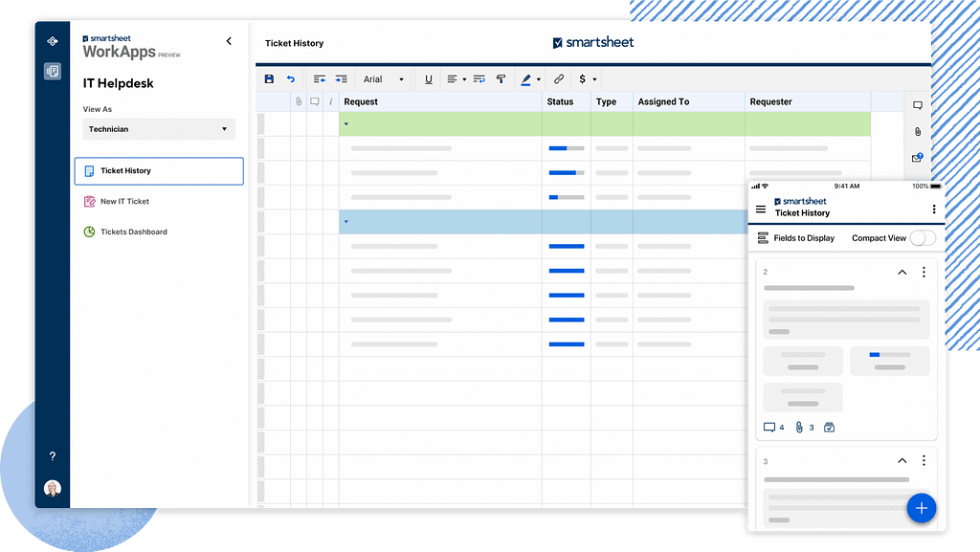980x552 pixels.
Task: Click the mobile Ticket History title
Action: click(x=803, y=213)
